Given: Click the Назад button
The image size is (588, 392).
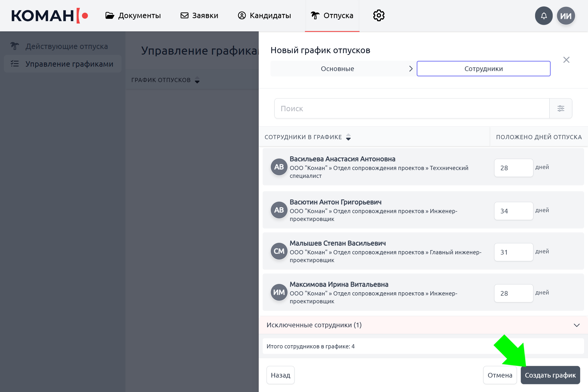Looking at the screenshot, I should [x=280, y=375].
